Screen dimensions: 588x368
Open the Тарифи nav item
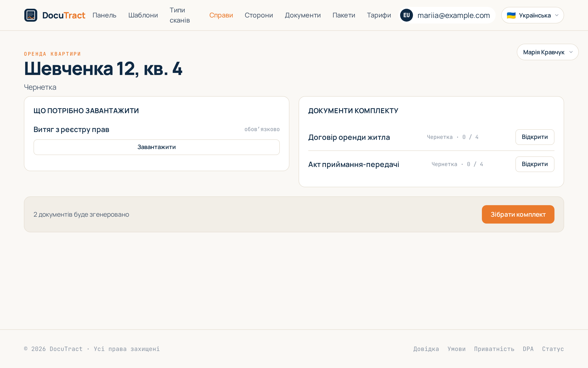click(x=379, y=15)
